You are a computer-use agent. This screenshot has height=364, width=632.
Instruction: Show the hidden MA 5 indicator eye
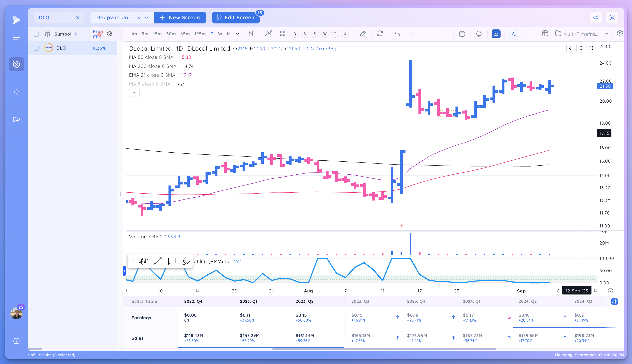tap(181, 84)
